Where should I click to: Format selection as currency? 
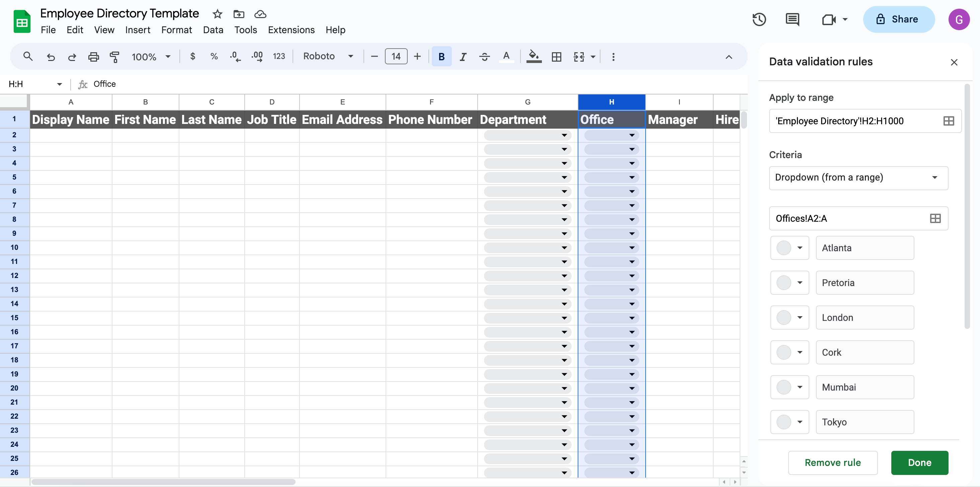point(192,56)
